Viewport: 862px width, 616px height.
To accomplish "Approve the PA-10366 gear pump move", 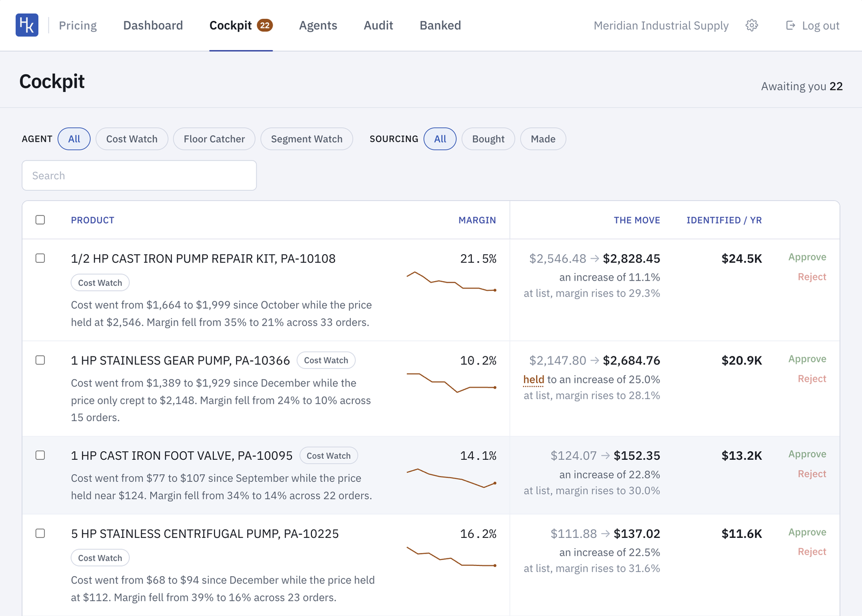I will click(807, 359).
